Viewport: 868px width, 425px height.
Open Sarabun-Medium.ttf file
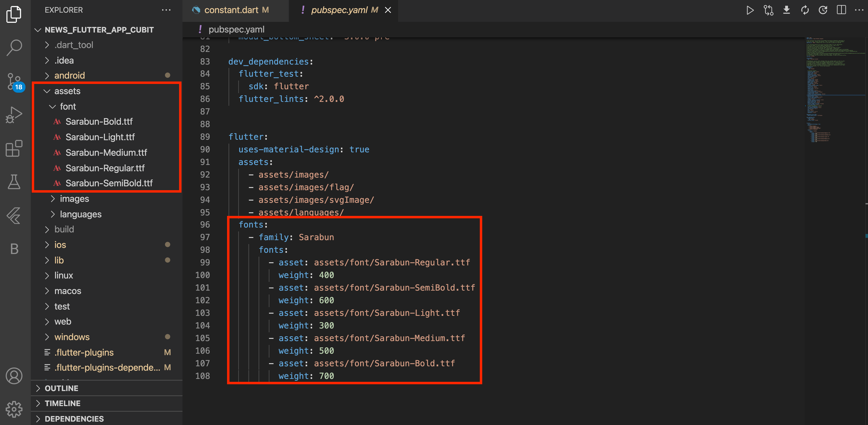(106, 152)
